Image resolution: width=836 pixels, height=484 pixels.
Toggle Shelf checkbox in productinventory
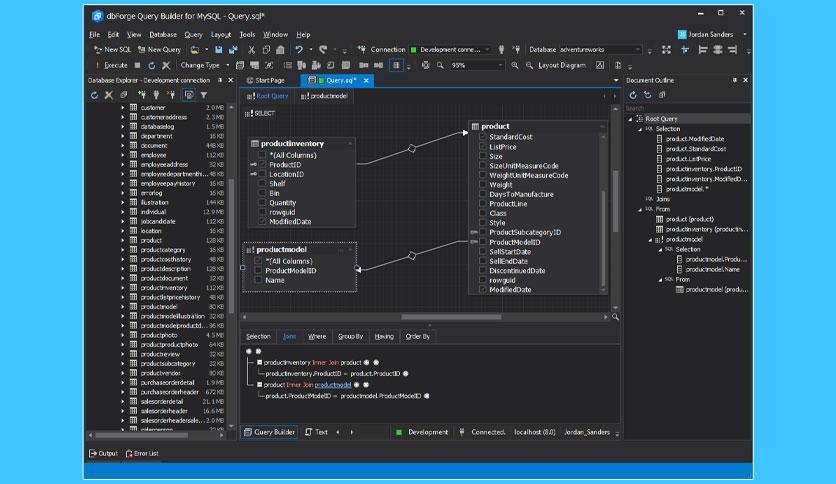[x=262, y=183]
